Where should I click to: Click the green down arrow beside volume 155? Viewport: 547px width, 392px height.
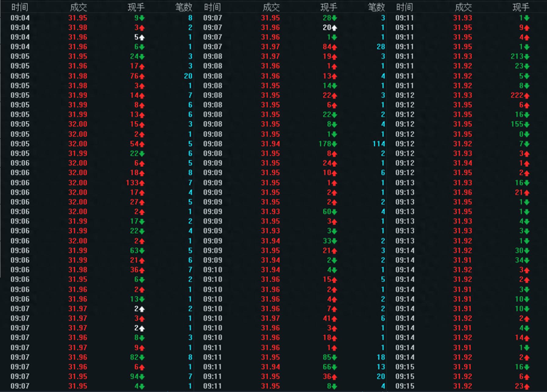527,124
